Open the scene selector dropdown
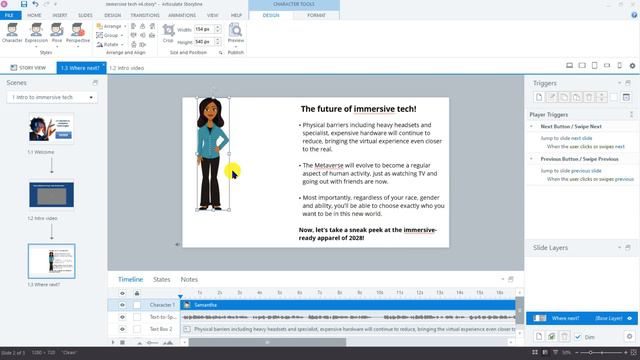 pos(52,97)
